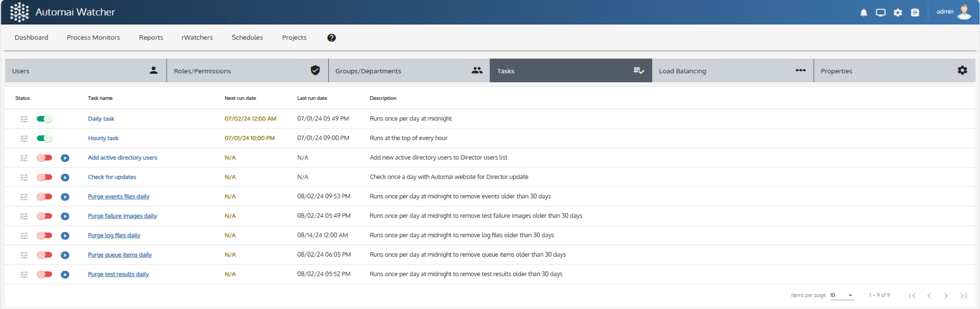The width and height of the screenshot is (980, 309).
Task: Switch to the Groups/Departments tab
Action: [x=409, y=71]
